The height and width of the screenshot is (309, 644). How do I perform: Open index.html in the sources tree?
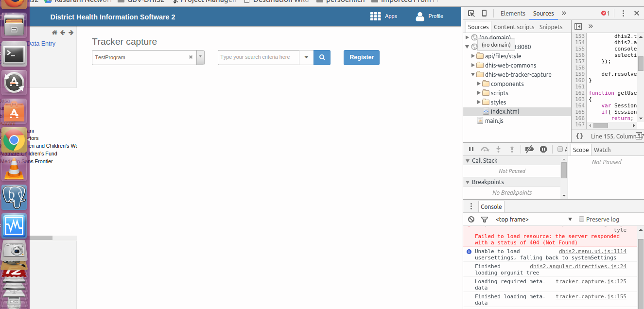pyautogui.click(x=505, y=111)
